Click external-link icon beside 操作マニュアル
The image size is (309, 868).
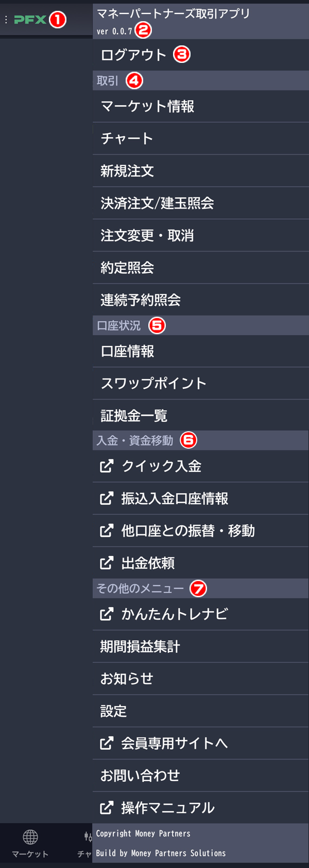click(107, 808)
